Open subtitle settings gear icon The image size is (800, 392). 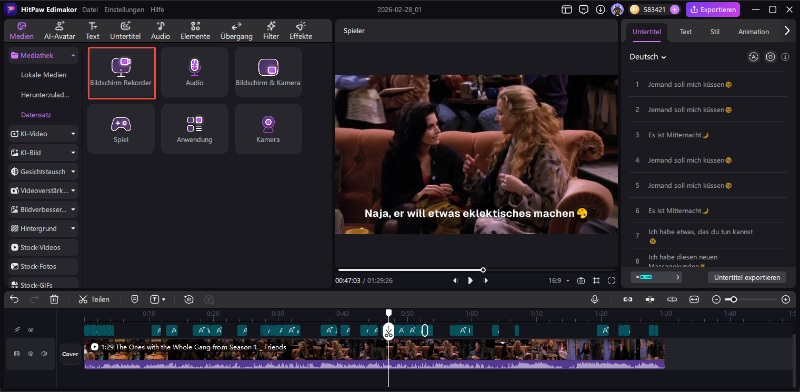pos(770,57)
